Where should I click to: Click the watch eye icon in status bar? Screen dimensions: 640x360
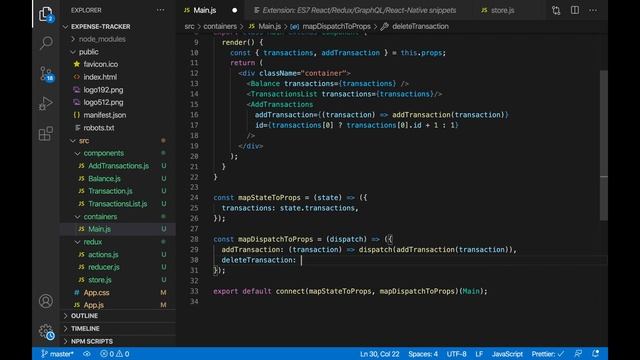(87, 354)
